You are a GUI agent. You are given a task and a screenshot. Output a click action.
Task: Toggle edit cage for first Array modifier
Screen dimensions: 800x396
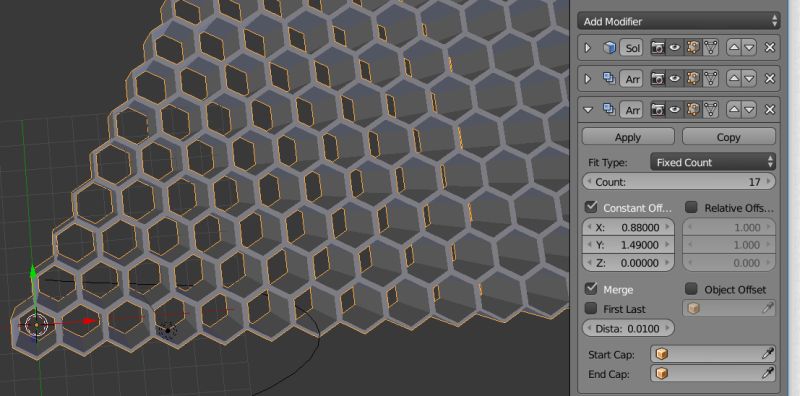710,79
